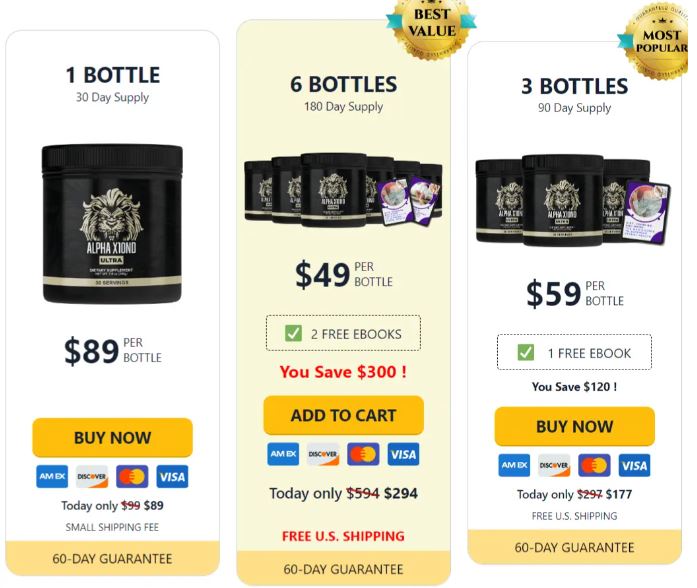
Task: Click the 60-Day Guarantee bar under 6 Bottles
Action: click(x=344, y=568)
